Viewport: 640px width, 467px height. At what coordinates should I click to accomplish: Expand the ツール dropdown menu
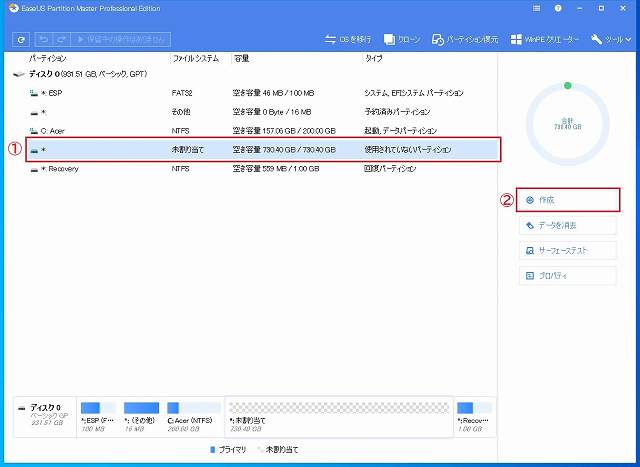[611, 40]
